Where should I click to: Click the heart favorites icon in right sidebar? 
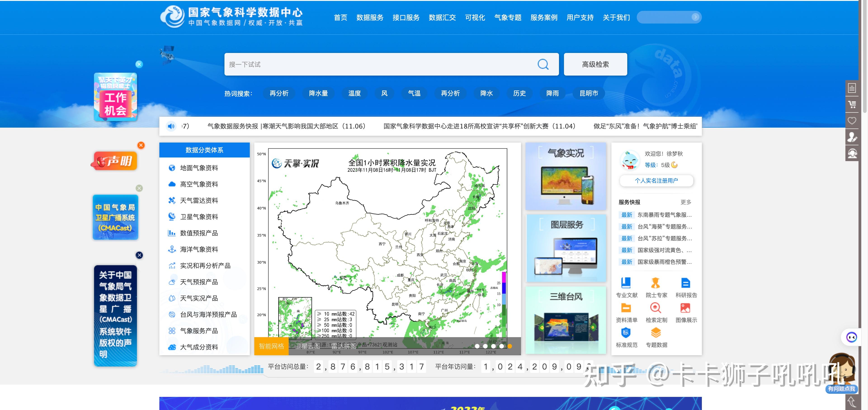click(x=852, y=121)
